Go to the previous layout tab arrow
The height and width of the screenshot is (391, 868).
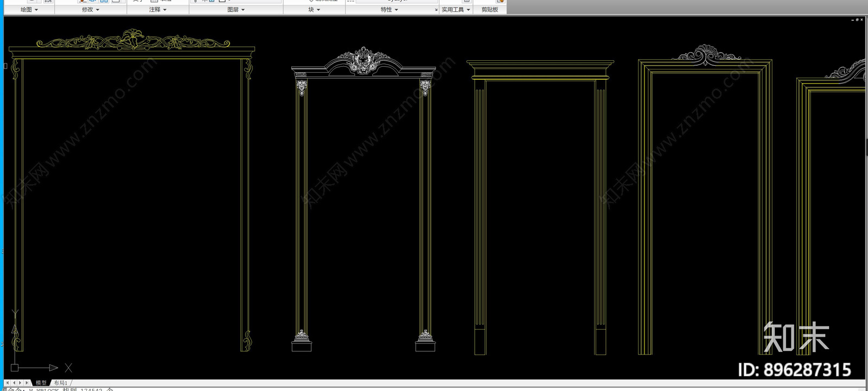(14, 383)
